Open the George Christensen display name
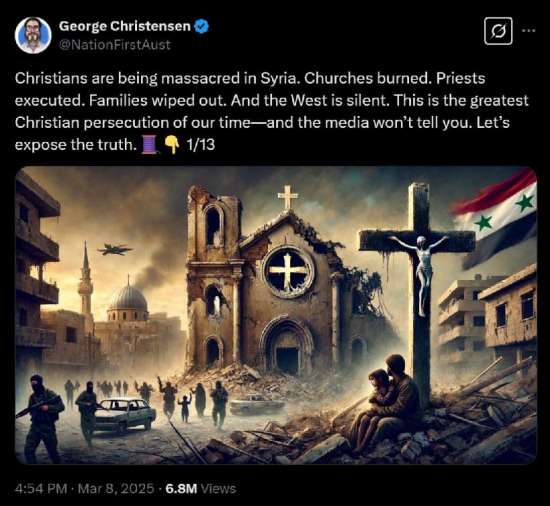Image resolution: width=550 pixels, height=506 pixels. 125,26
